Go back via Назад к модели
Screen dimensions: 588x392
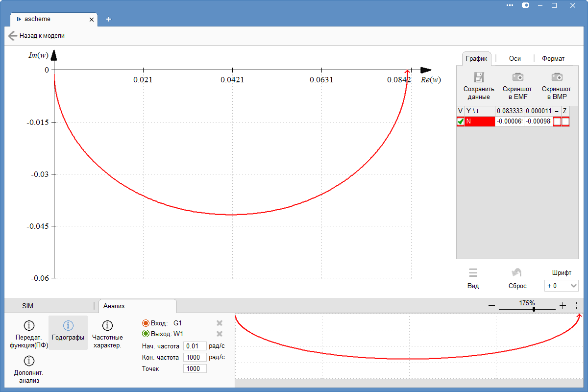[x=37, y=36]
